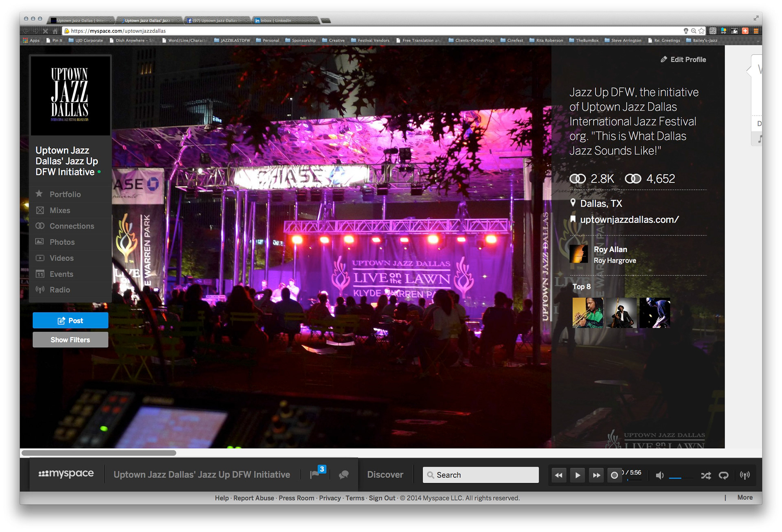
Task: Open the messages chat bubble icon
Action: pos(344,475)
